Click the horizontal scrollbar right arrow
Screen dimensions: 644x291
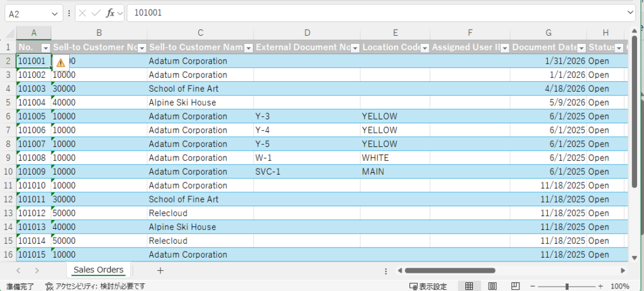(623, 270)
